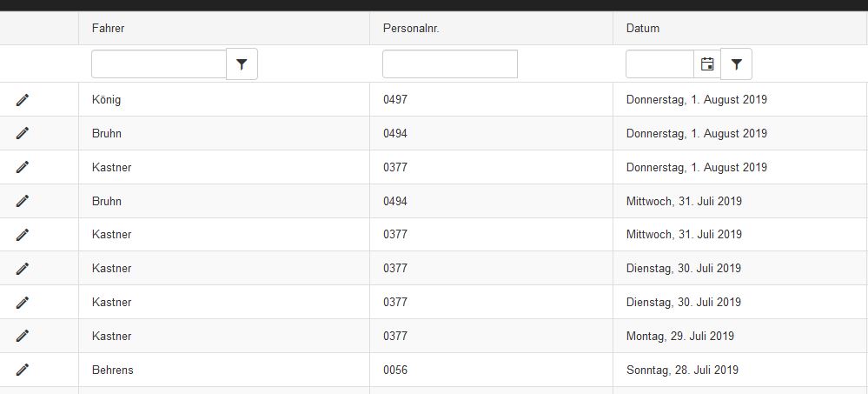Open filter options for Fahrer column
Screen dimensions: 868x394
click(242, 64)
